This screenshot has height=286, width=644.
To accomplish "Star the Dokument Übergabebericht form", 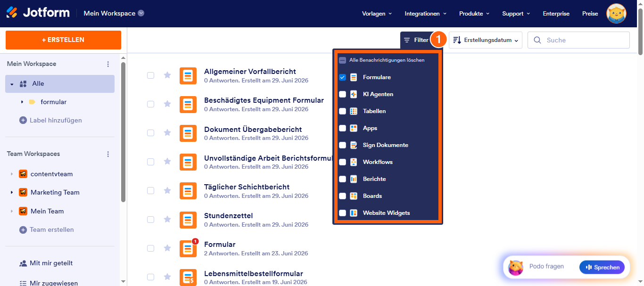I will tap(167, 133).
